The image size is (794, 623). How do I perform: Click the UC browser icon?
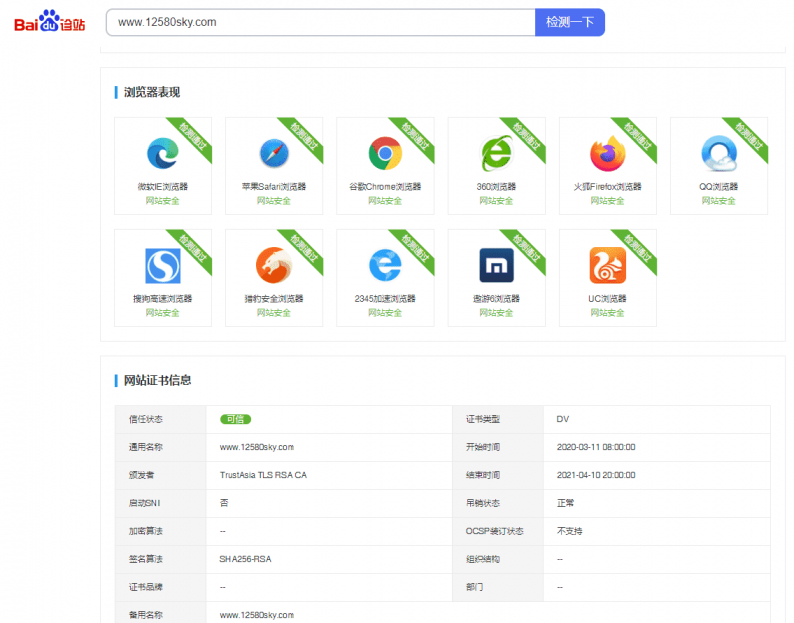point(608,265)
